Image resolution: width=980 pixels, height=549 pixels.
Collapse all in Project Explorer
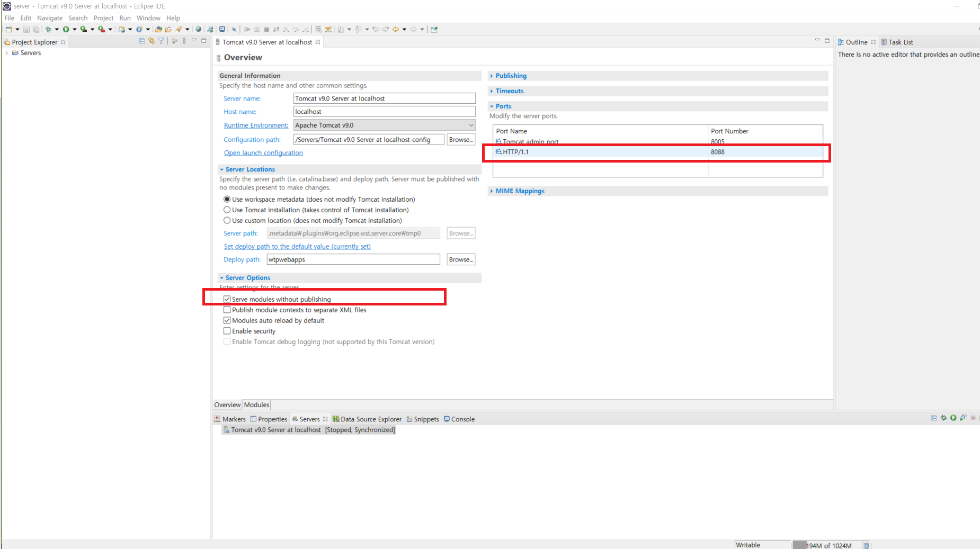[142, 41]
